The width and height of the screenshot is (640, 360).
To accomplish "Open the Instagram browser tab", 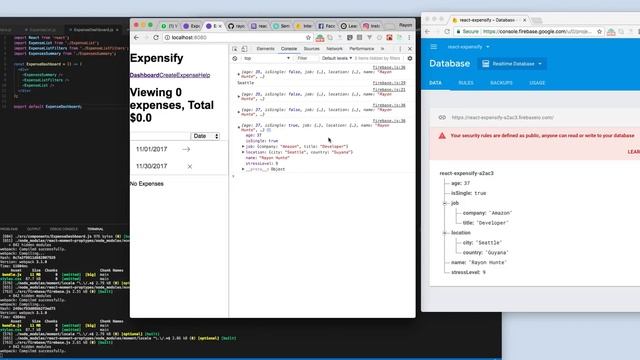I will point(371,26).
